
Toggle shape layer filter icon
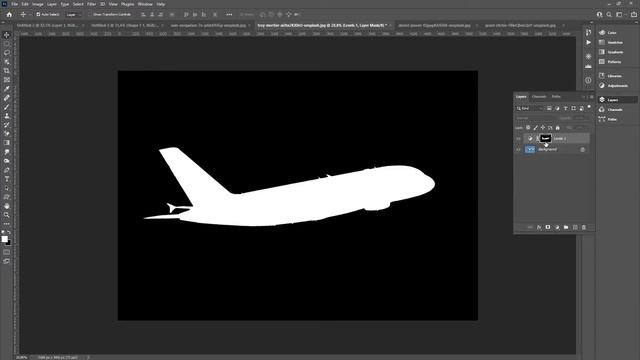click(x=573, y=108)
